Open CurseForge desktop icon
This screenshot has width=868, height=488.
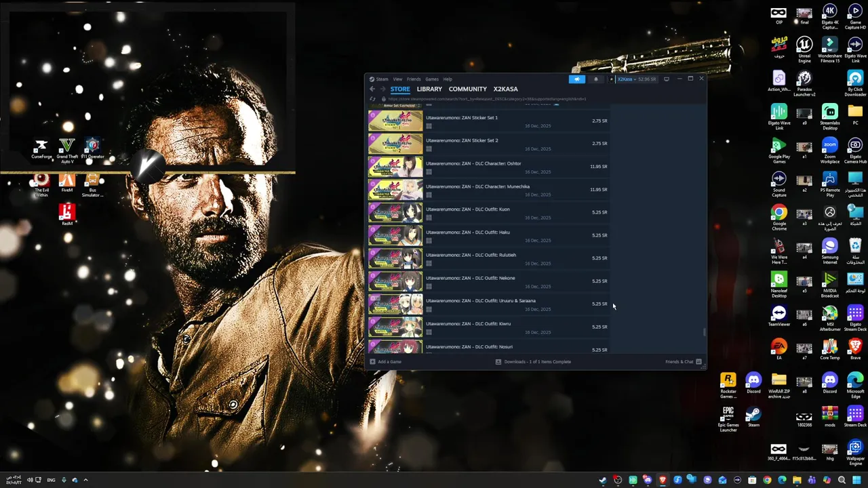pyautogui.click(x=41, y=150)
